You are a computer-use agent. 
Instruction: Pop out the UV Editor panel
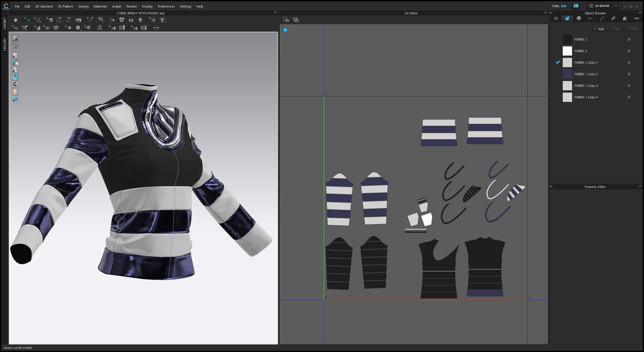click(545, 13)
